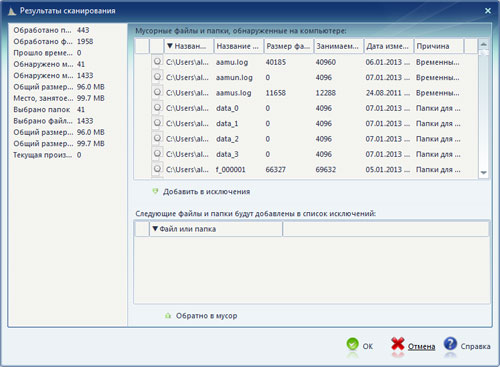Screen dimensions: 500x367
Task: Toggle the checkbox for data_1 row
Action: click(x=157, y=123)
